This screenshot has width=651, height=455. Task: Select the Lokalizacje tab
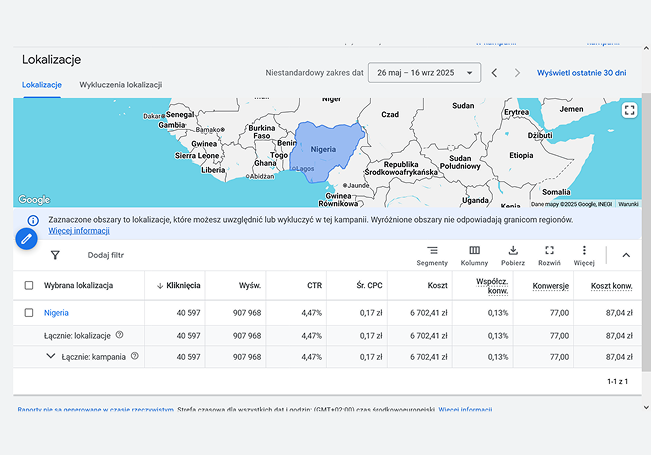click(41, 85)
